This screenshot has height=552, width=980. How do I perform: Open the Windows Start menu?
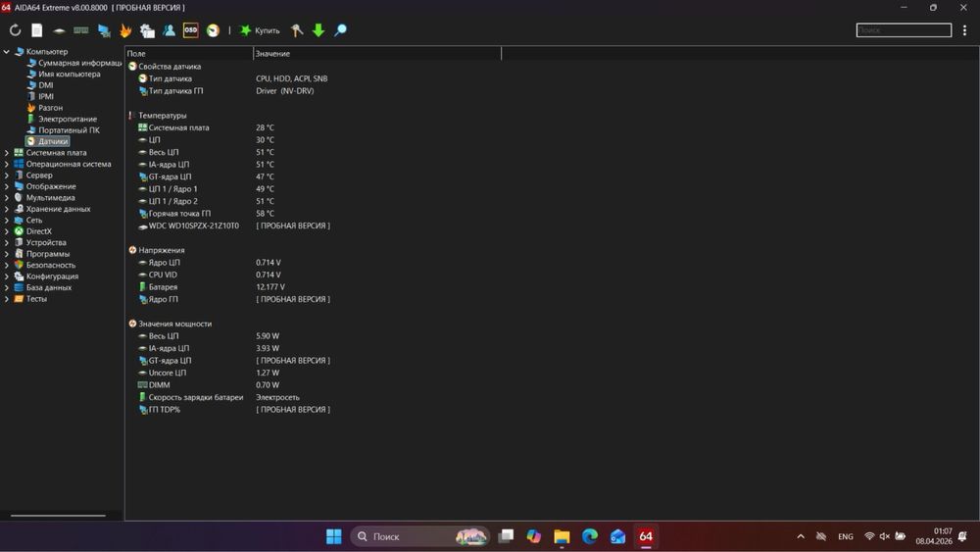334,536
